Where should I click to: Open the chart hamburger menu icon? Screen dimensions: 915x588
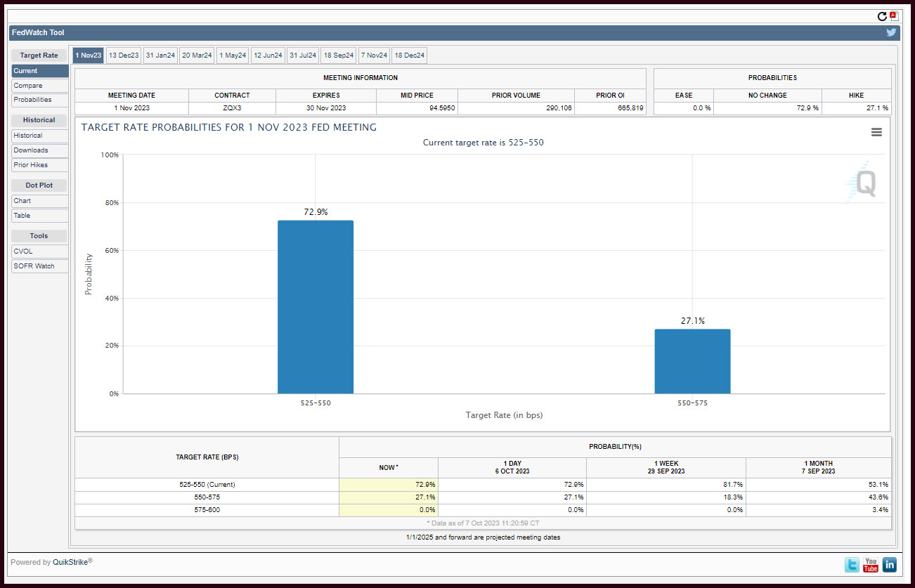(876, 132)
